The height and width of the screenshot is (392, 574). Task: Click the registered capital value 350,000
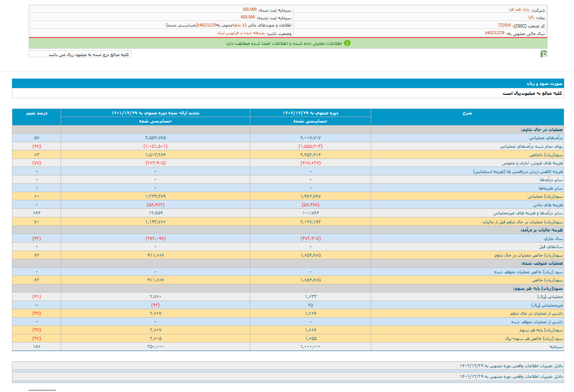pyautogui.click(x=249, y=9)
